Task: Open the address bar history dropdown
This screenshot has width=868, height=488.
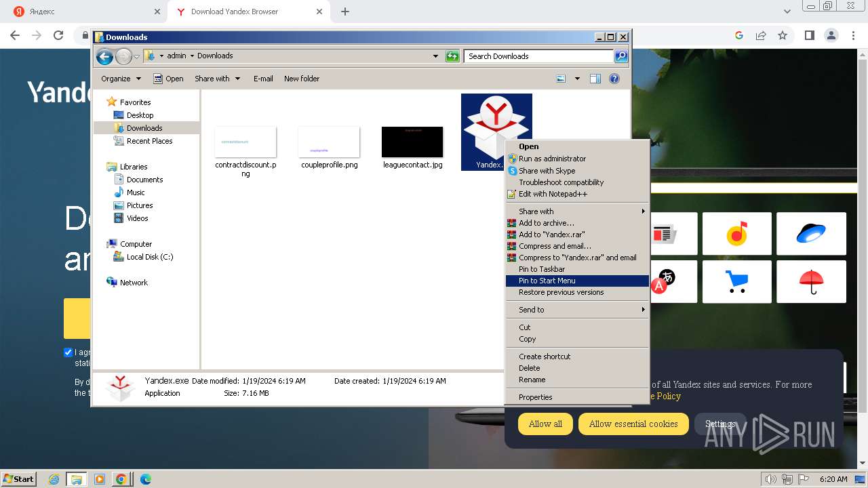Action: (x=435, y=56)
